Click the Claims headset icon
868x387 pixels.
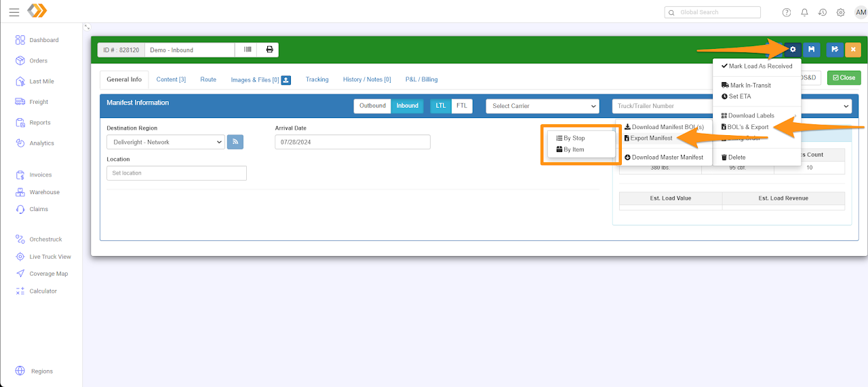[x=20, y=209]
